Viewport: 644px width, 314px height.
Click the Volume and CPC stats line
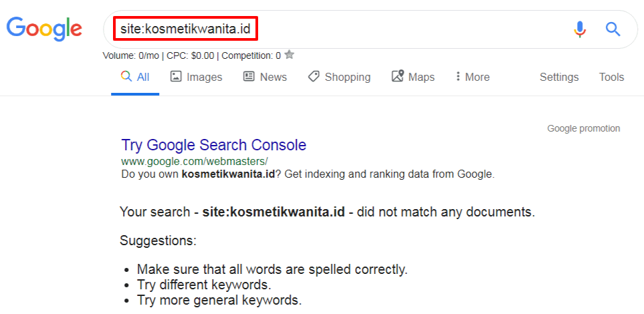[191, 55]
